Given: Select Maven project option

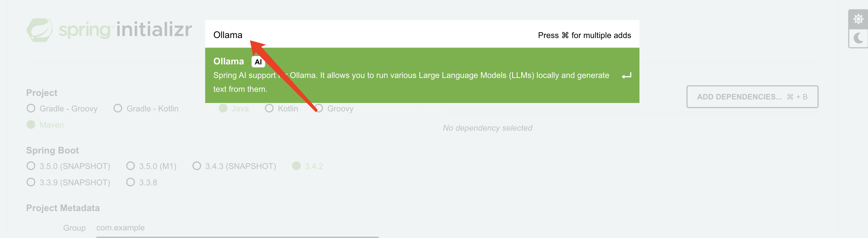Looking at the screenshot, I should tap(45, 125).
